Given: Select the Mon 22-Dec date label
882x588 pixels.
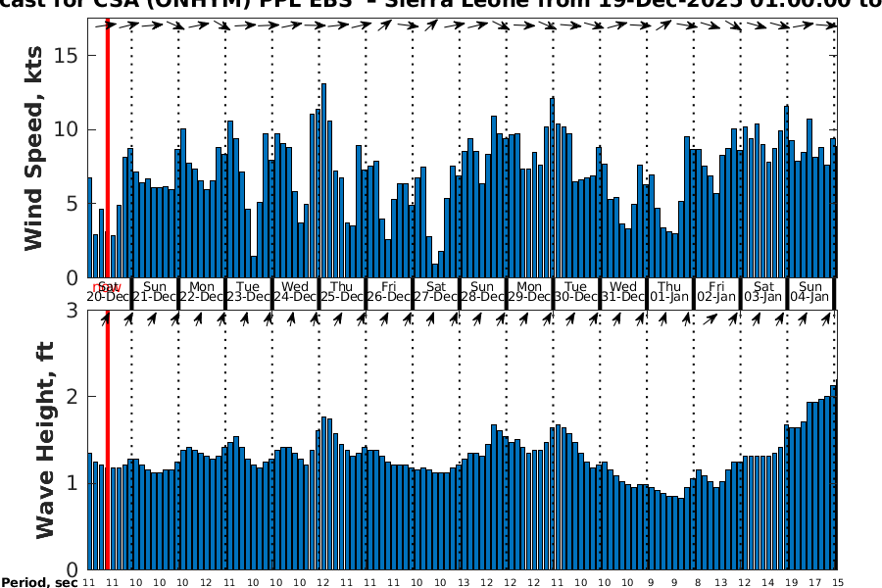Looking at the screenshot, I should [202, 291].
